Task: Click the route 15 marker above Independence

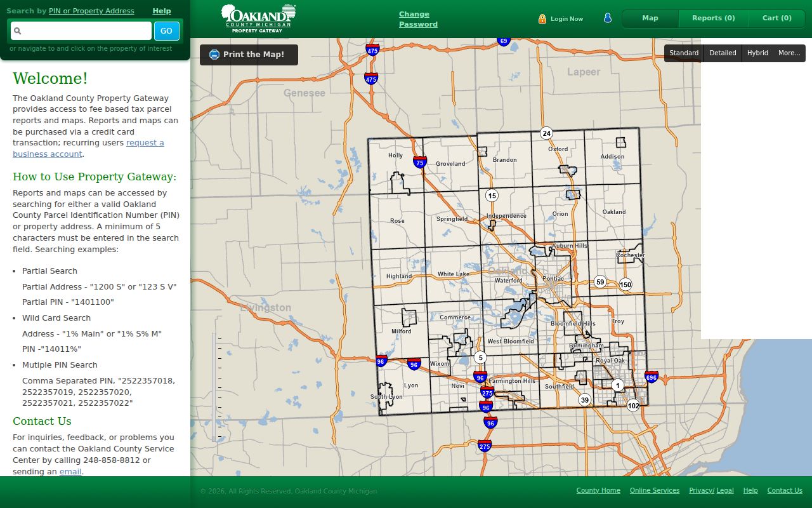Action: 492,196
